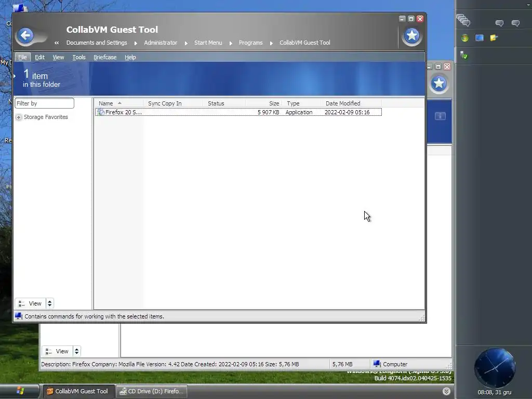Switch to CD Drive (D:) taskbar button
This screenshot has height=399, width=532.
coord(151,391)
